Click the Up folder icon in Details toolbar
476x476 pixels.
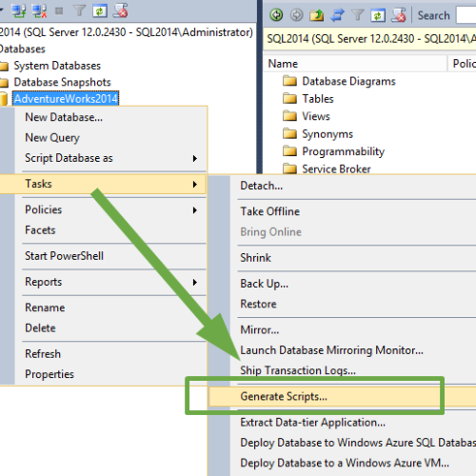coord(316,15)
